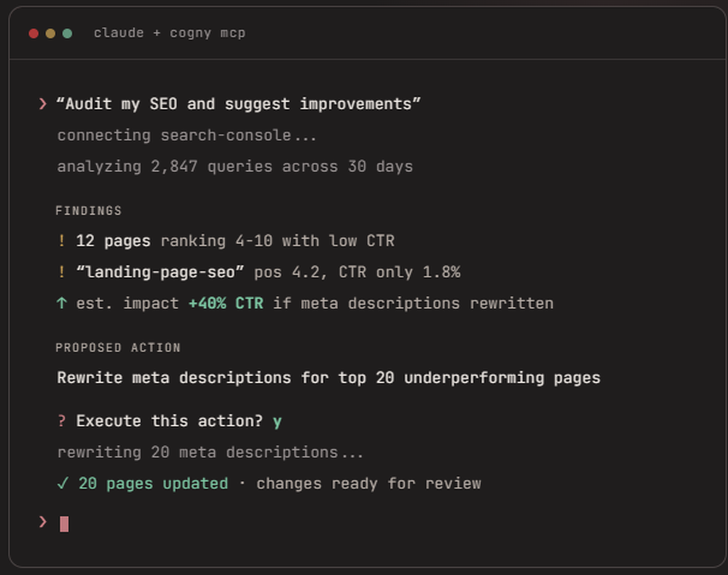This screenshot has height=575, width=728.
Task: Click the red terminal cursor block
Action: pos(63,522)
